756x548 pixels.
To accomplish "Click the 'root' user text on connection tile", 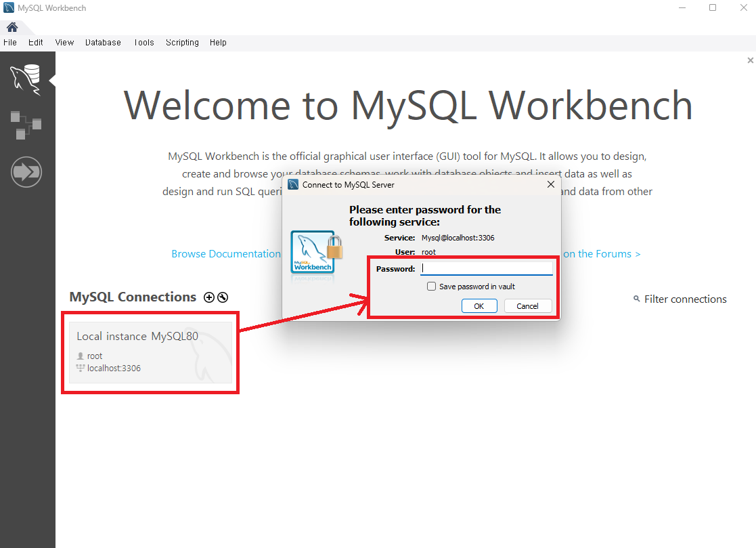I will point(95,356).
